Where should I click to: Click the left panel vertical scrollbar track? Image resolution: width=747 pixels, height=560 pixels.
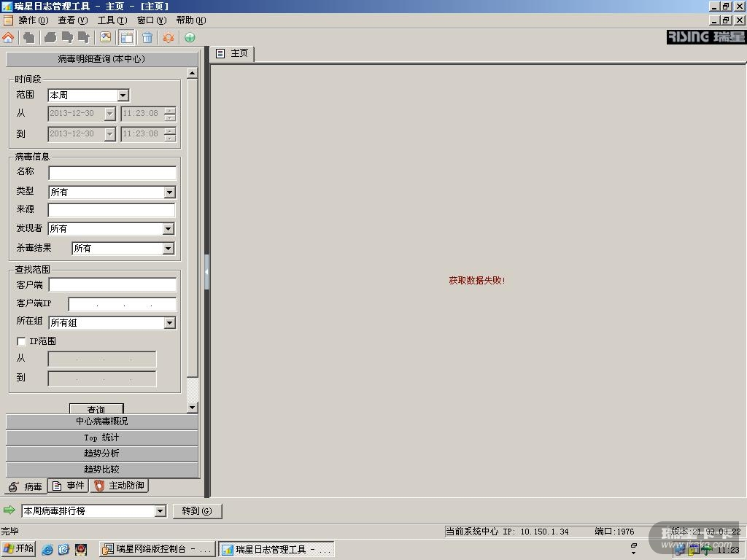tap(192, 389)
